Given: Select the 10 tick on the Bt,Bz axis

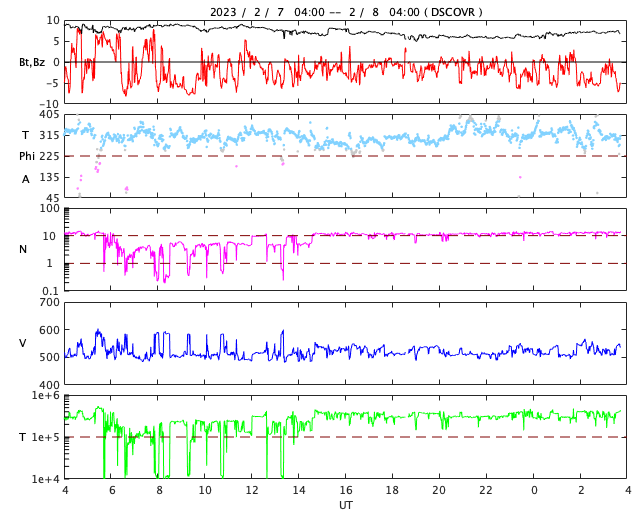Looking at the screenshot, I should (x=53, y=20).
